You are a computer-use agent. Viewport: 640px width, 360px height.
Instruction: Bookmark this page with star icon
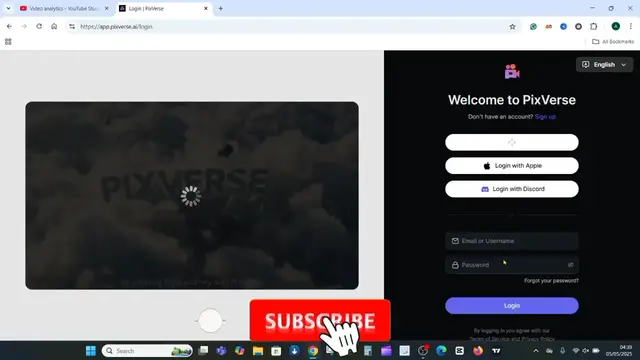[512, 27]
